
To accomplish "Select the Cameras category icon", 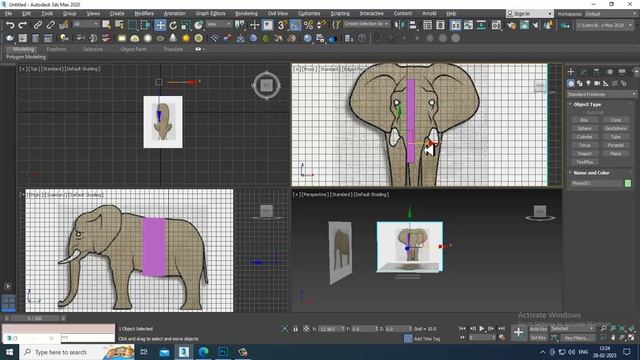I will [x=597, y=83].
